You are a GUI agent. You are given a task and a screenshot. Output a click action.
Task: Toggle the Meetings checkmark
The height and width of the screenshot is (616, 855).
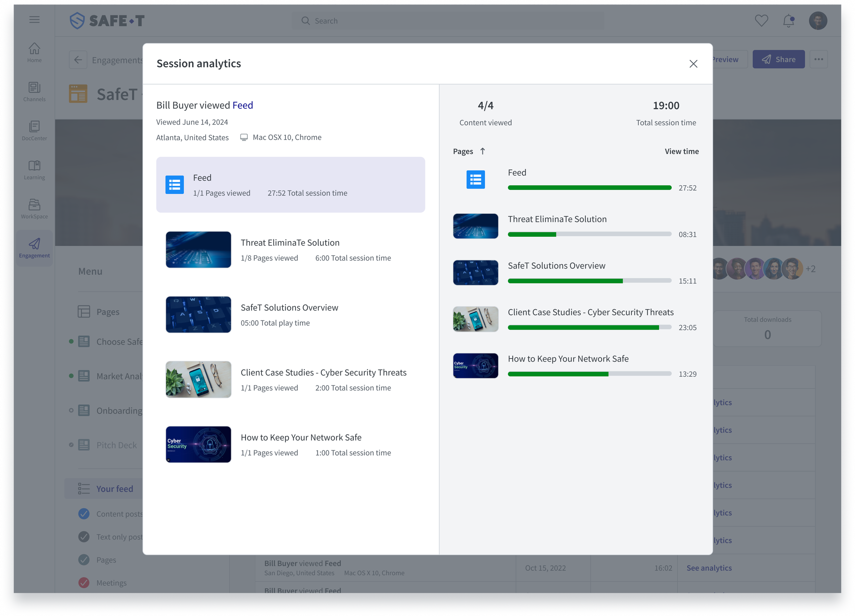point(84,583)
